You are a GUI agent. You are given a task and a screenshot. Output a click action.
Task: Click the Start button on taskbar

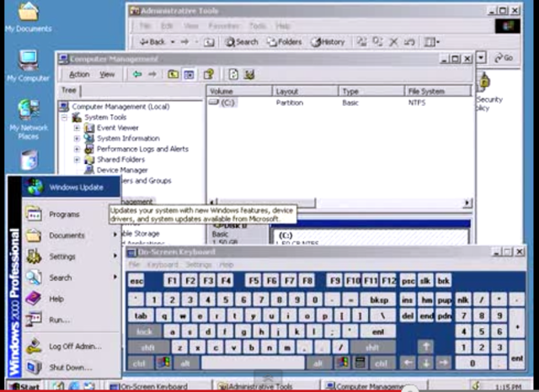point(24,386)
